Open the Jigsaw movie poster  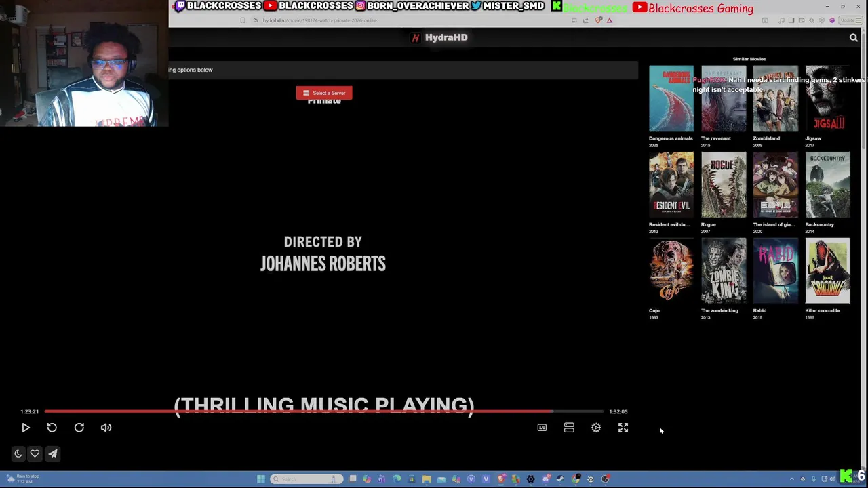827,99
